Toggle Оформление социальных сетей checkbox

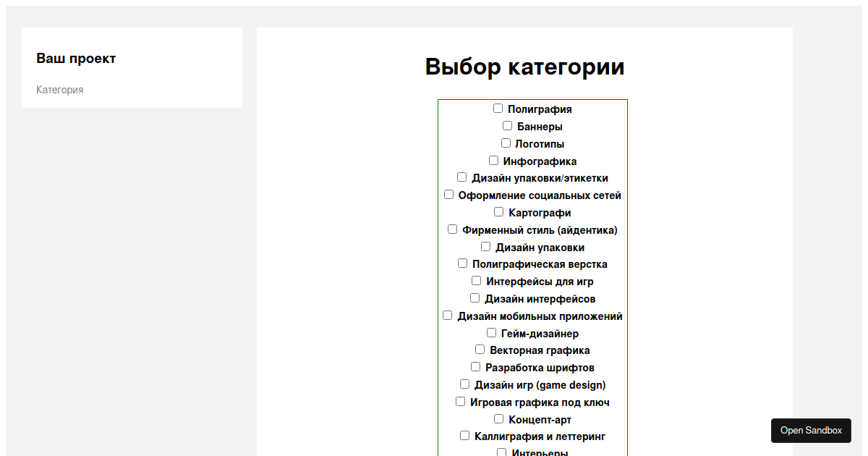(x=448, y=195)
